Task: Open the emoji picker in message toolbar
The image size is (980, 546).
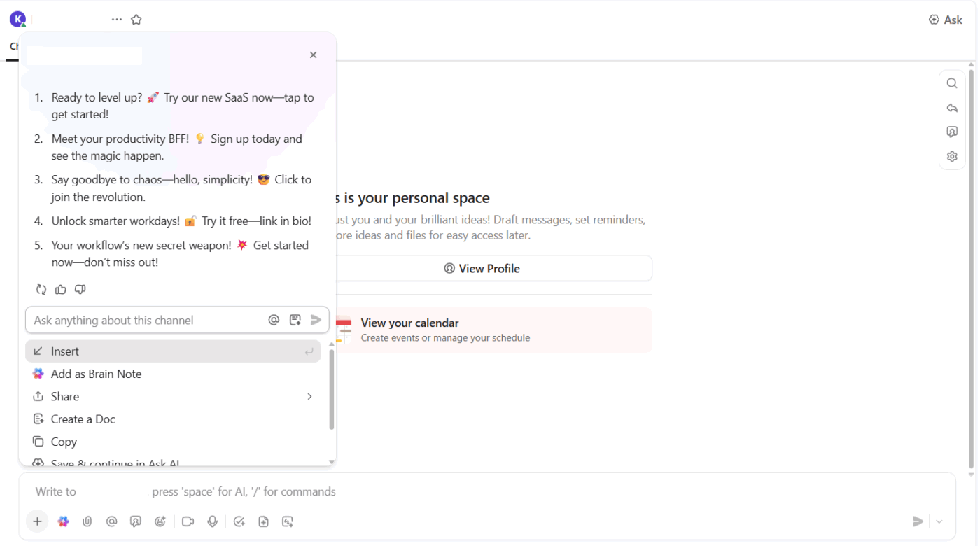Action: coord(160,521)
